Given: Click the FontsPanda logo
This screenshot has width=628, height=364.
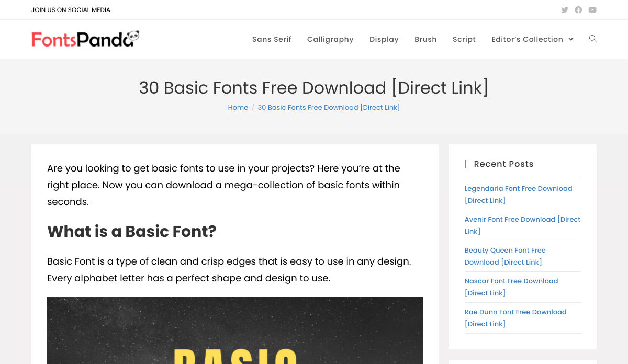Looking at the screenshot, I should (85, 39).
